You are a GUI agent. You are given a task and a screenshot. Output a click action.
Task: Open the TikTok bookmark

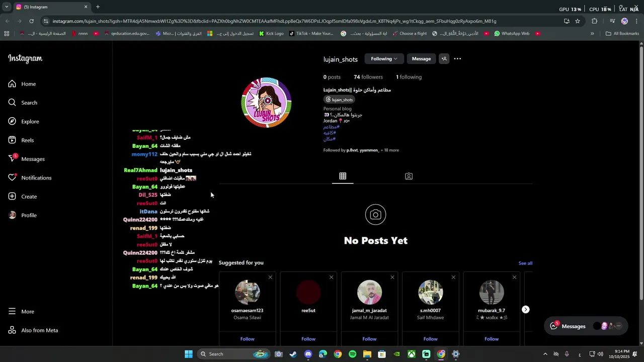(x=311, y=34)
